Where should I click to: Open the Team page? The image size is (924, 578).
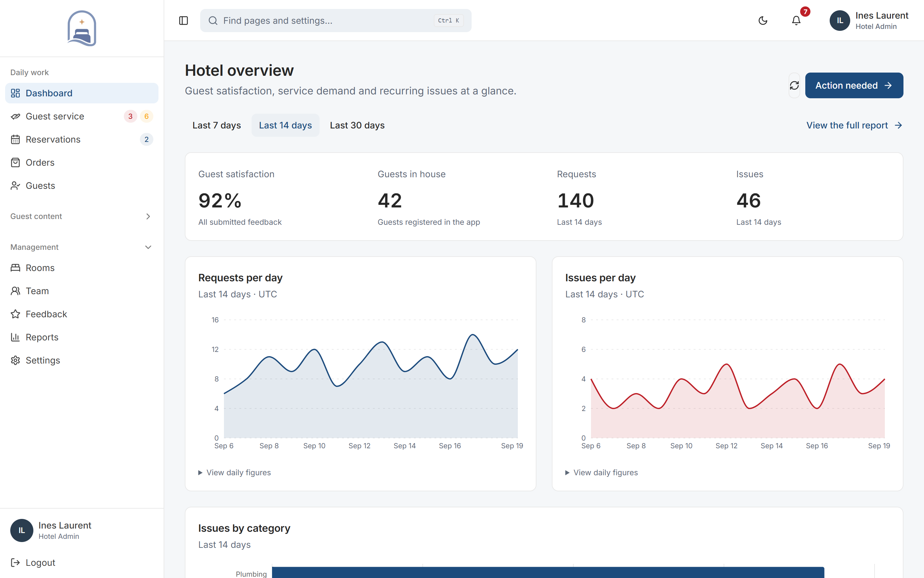point(82,291)
